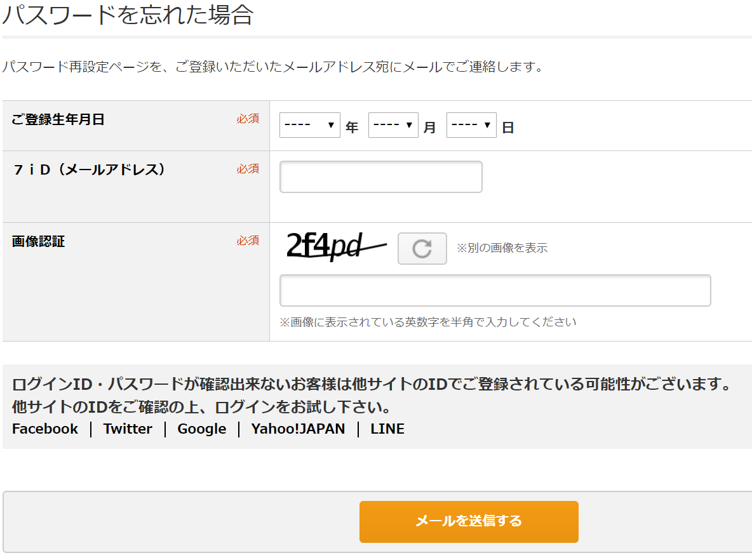Click the Yahoo!JAPAN link
This screenshot has width=752, height=560.
298,429
